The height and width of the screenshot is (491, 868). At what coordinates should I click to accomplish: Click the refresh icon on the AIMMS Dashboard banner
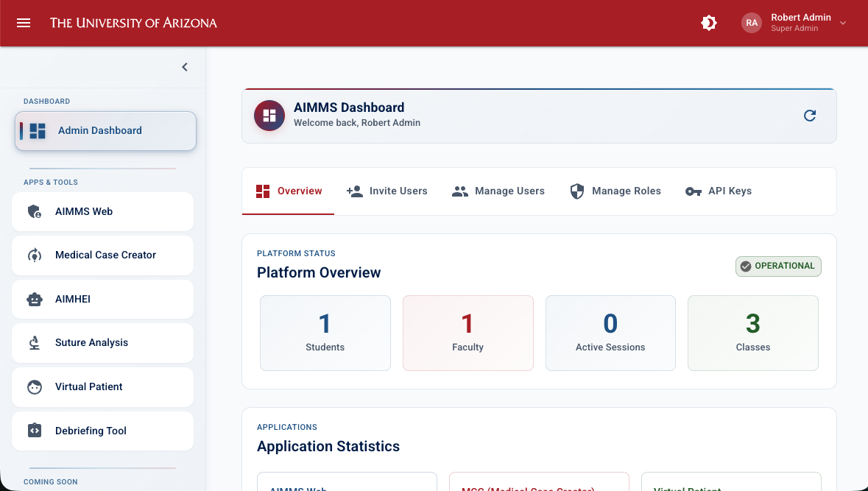click(x=810, y=116)
